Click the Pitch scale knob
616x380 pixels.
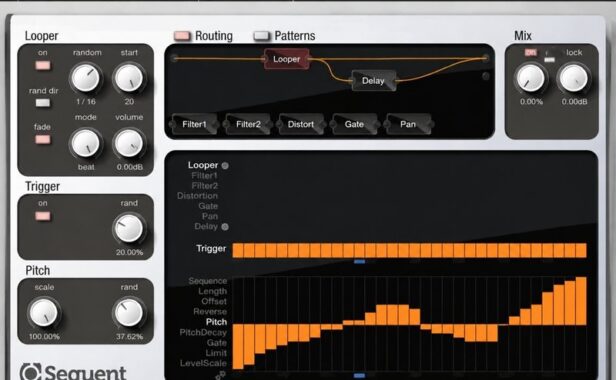click(44, 313)
